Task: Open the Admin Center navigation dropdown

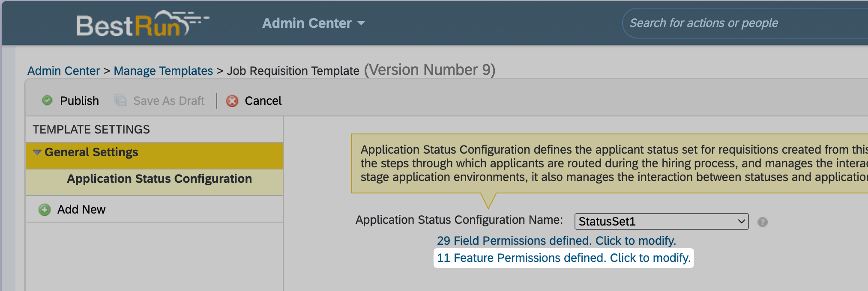Action: 314,23
